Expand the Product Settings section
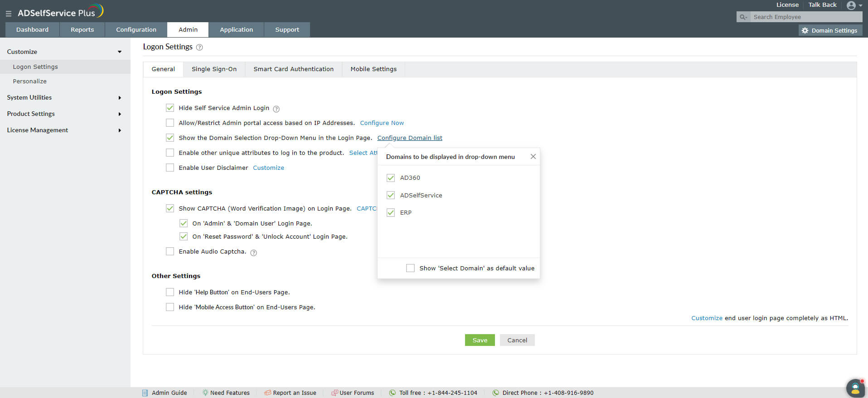This screenshot has height=398, width=868. (x=120, y=114)
